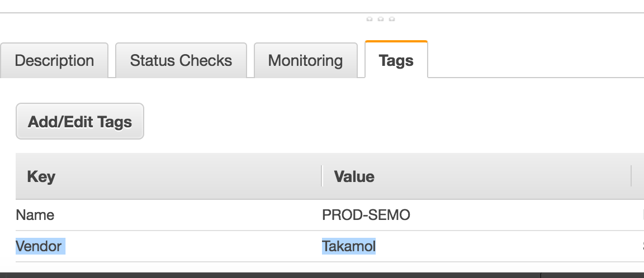Click the right dot of the resize grip
This screenshot has height=278, width=644.
pos(392,19)
